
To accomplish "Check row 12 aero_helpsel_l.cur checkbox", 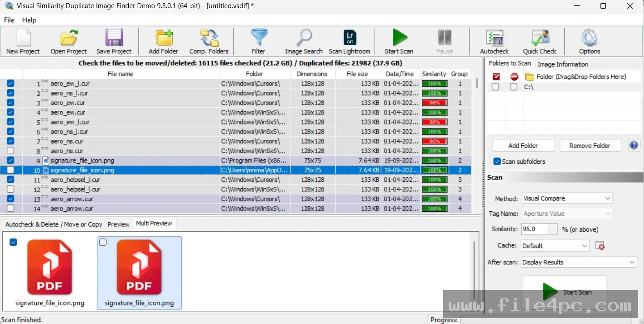I will [10, 189].
